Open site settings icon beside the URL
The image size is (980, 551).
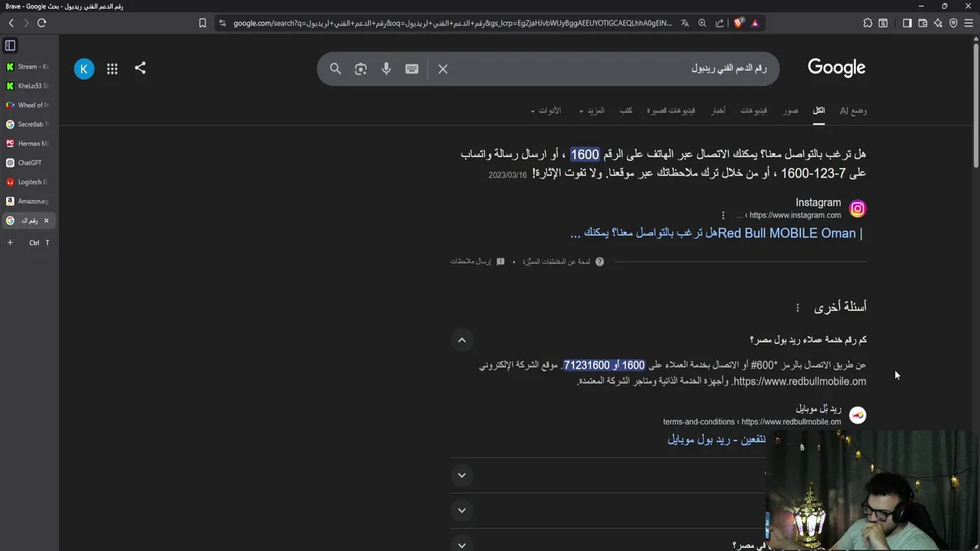click(222, 23)
